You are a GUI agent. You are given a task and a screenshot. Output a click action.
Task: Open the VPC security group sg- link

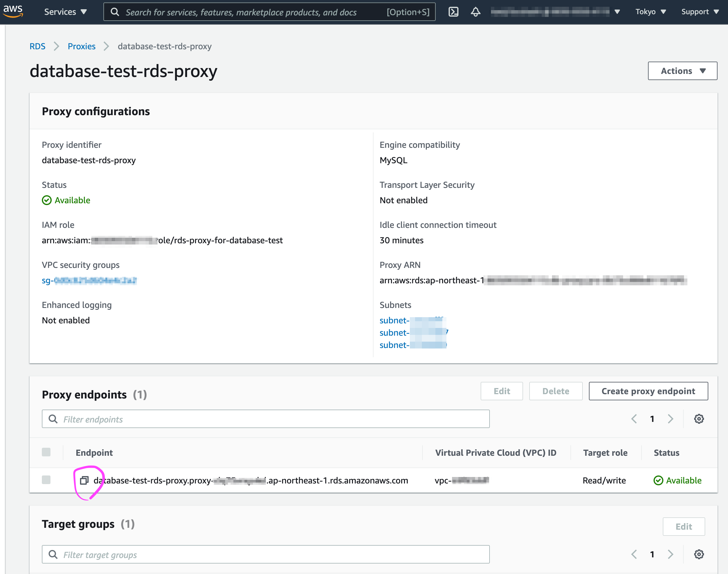point(89,280)
